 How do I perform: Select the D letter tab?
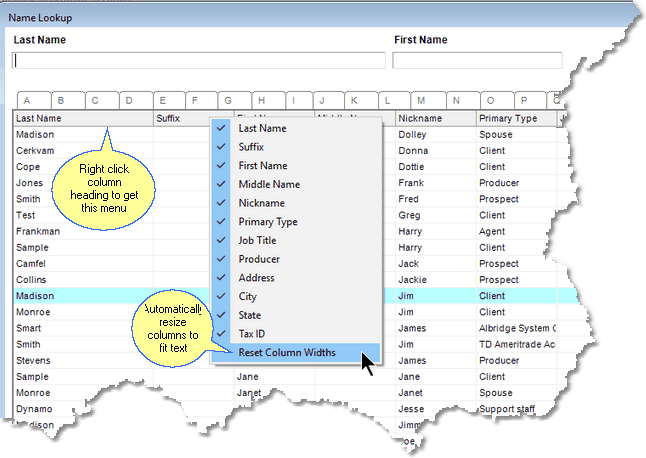click(x=136, y=100)
